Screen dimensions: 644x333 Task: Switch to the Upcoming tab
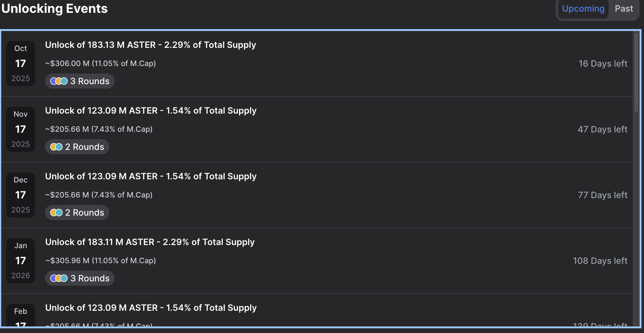[583, 9]
